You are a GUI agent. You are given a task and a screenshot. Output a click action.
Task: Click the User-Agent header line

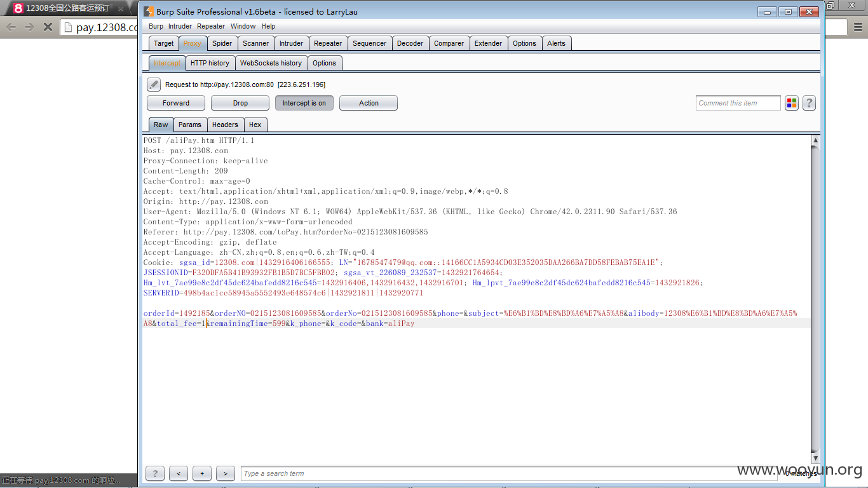[410, 212]
